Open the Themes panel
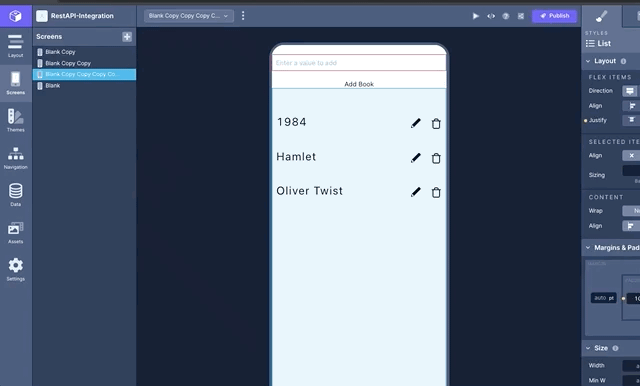The height and width of the screenshot is (386, 640). click(16, 120)
